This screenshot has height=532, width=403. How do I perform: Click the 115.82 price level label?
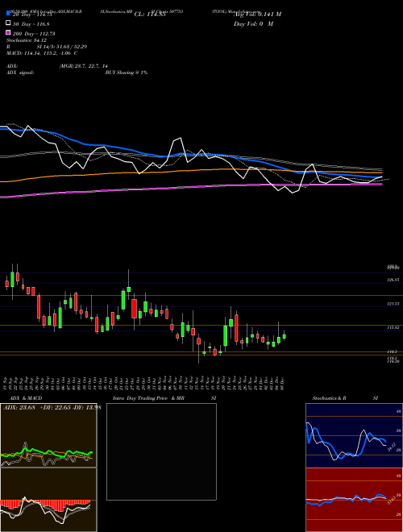tap(393, 327)
